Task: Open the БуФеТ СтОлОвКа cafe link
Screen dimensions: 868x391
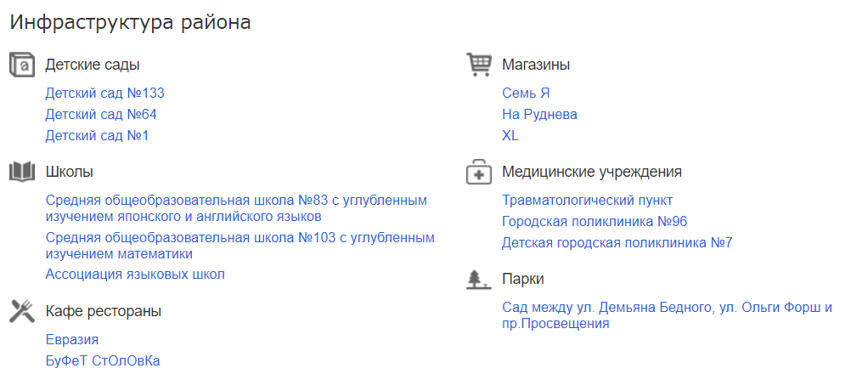Action: click(x=103, y=361)
